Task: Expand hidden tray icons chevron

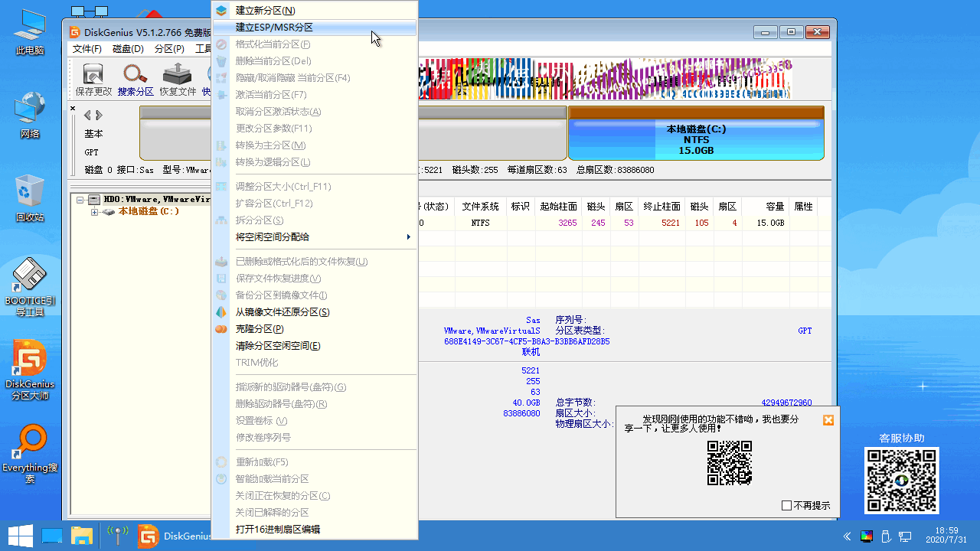Action: click(847, 536)
